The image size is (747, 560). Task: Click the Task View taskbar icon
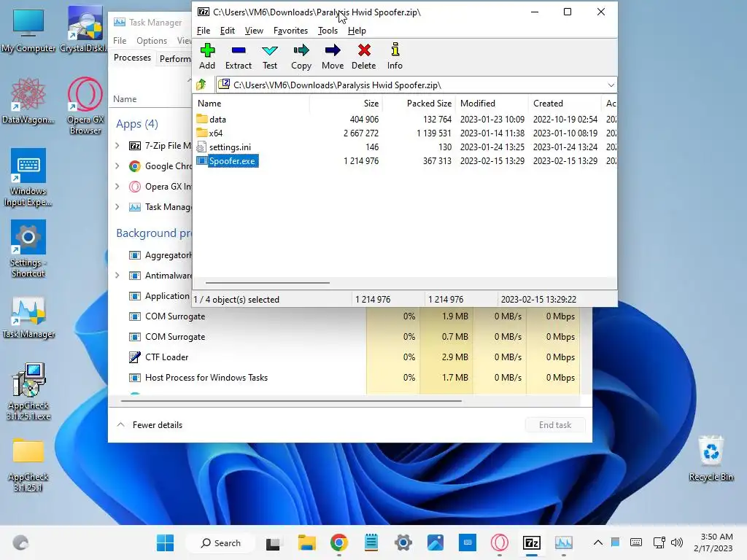tap(273, 542)
